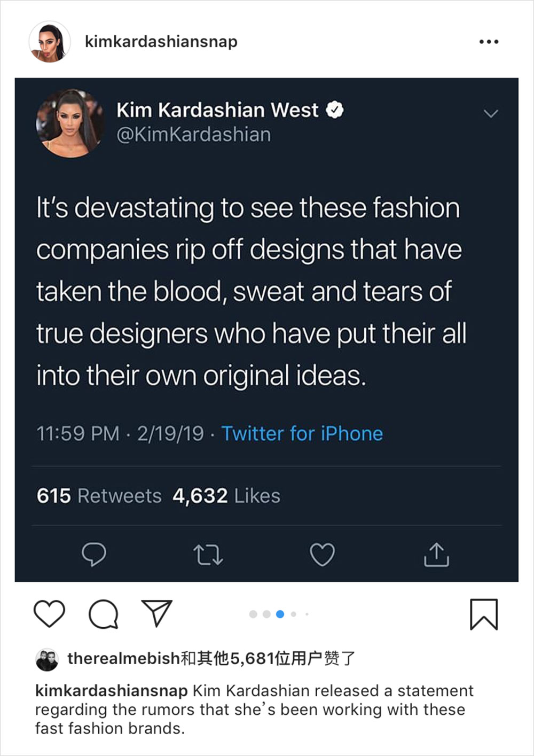Click the tweet heart like icon

(323, 555)
